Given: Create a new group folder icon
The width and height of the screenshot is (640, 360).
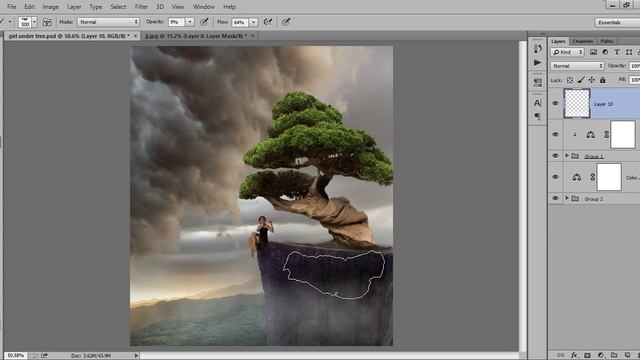Looking at the screenshot, I should [x=614, y=355].
